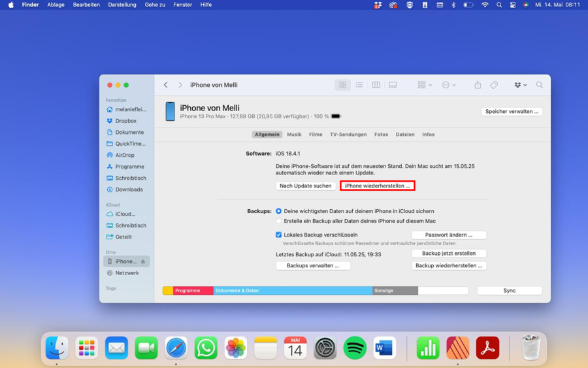The height and width of the screenshot is (368, 588).
Task: Click Passwort ändern button
Action: coord(449,235)
